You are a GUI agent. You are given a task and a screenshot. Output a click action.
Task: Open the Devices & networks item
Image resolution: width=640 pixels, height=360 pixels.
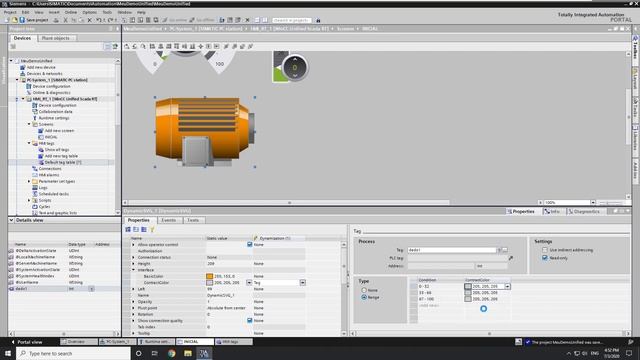[x=44, y=73]
